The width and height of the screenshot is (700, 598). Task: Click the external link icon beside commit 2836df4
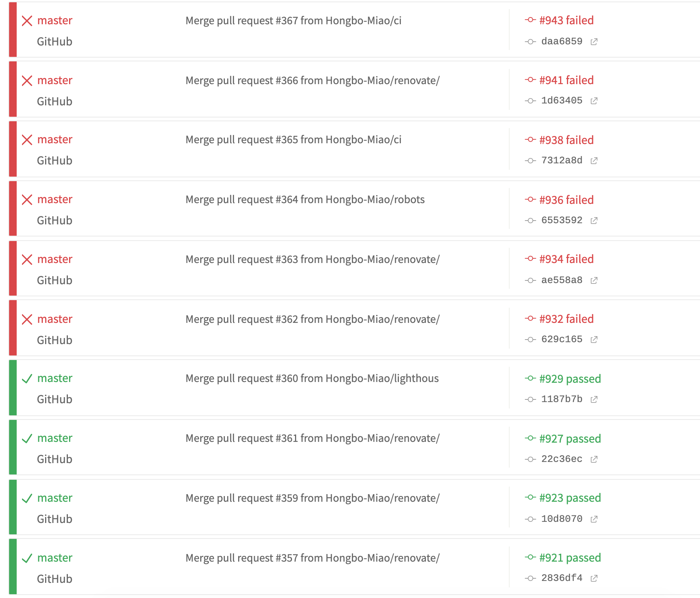coord(594,578)
